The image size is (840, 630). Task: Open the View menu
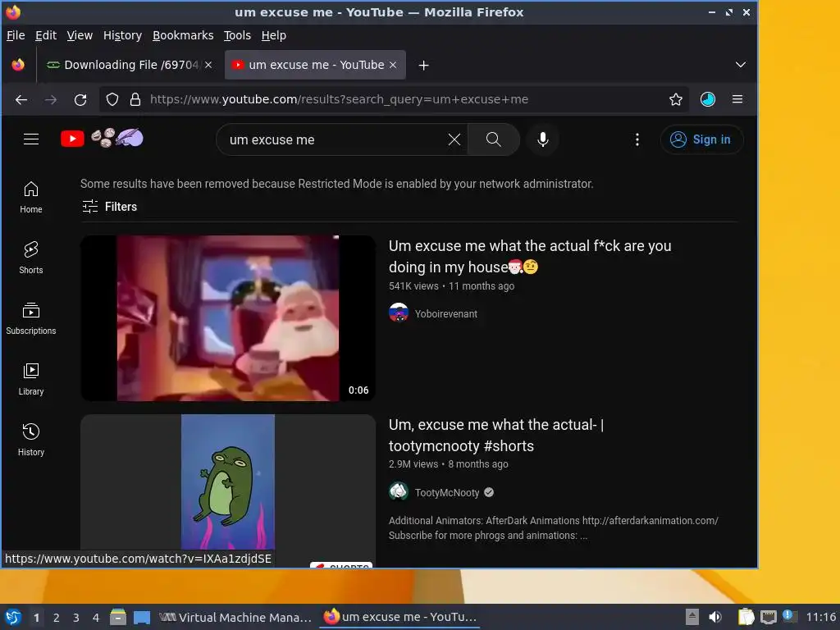pos(80,35)
